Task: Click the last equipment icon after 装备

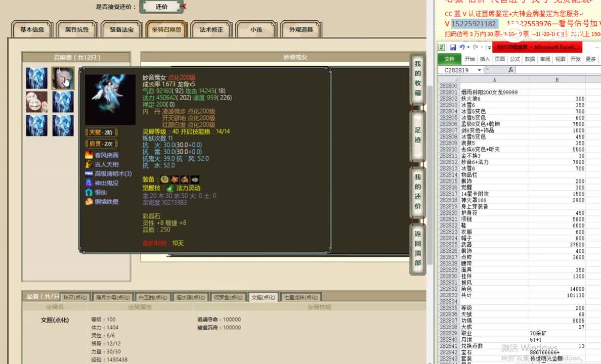Action: click(x=195, y=179)
